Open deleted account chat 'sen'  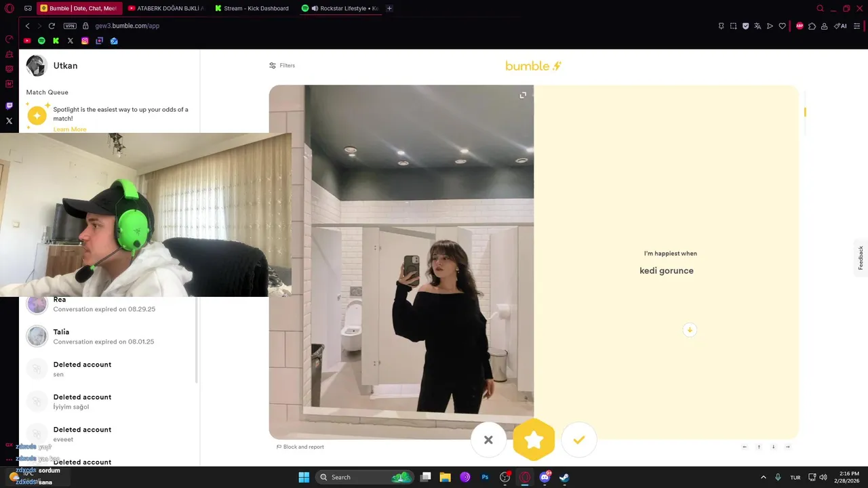108,369
